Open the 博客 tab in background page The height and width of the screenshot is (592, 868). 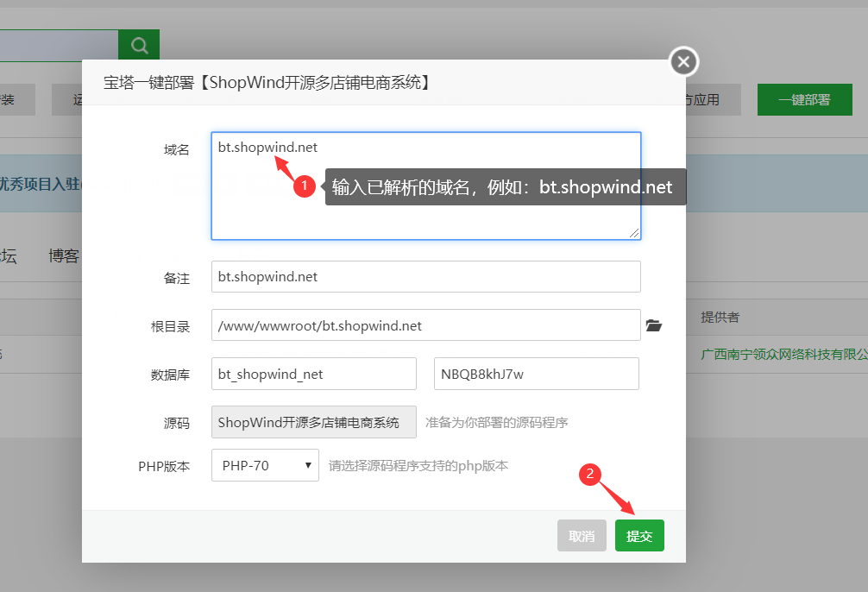64,255
